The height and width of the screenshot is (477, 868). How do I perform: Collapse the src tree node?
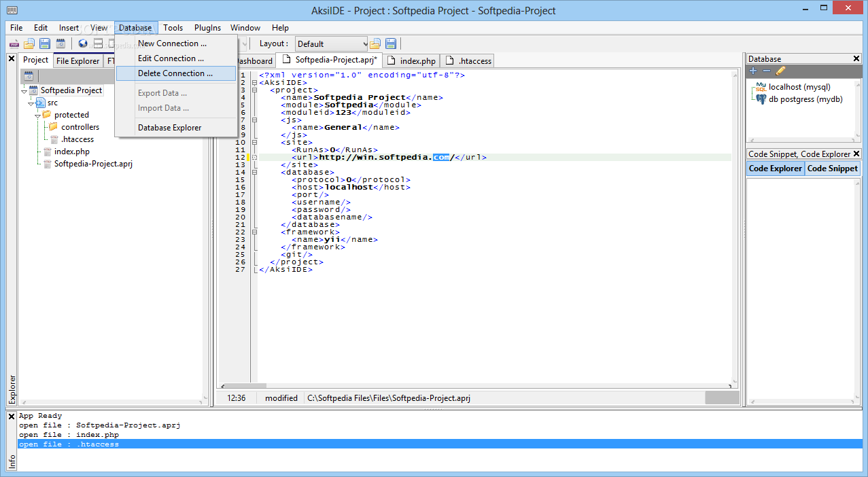(x=31, y=103)
